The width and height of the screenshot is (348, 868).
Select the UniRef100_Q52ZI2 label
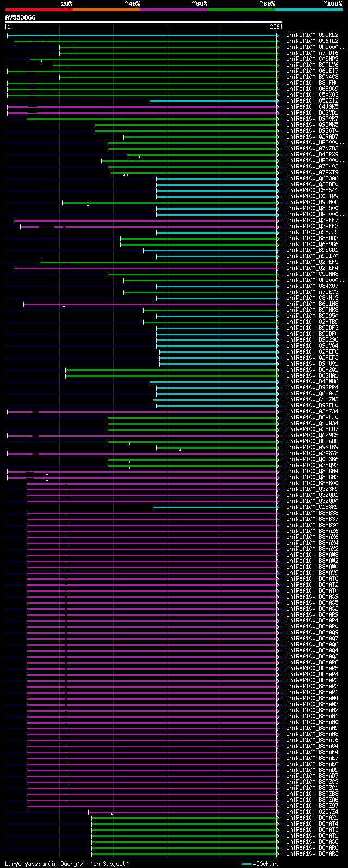(x=312, y=100)
